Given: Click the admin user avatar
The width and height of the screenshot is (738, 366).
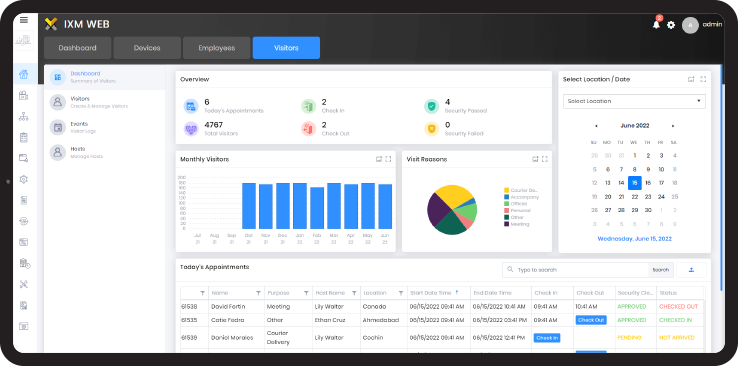Looking at the screenshot, I should point(690,25).
